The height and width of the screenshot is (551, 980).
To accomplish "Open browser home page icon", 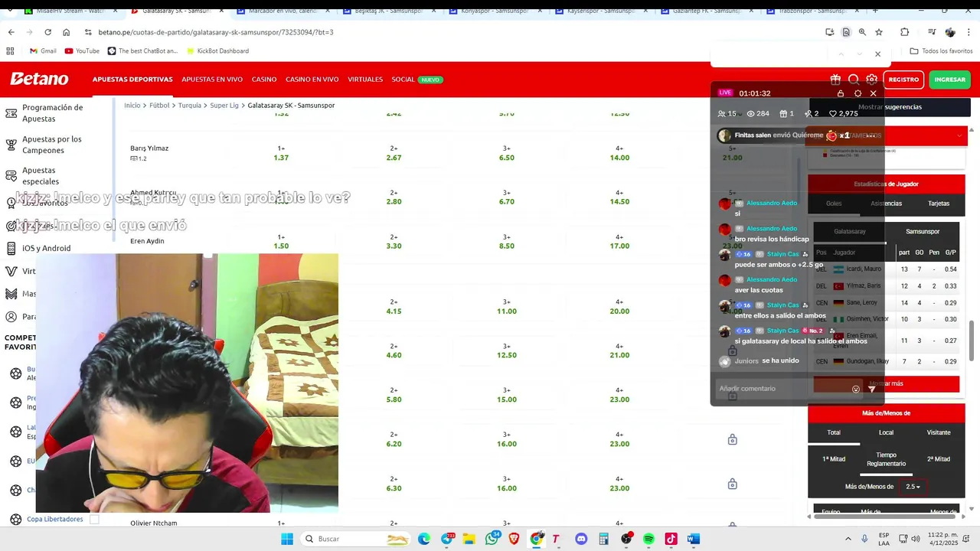I will tap(66, 32).
